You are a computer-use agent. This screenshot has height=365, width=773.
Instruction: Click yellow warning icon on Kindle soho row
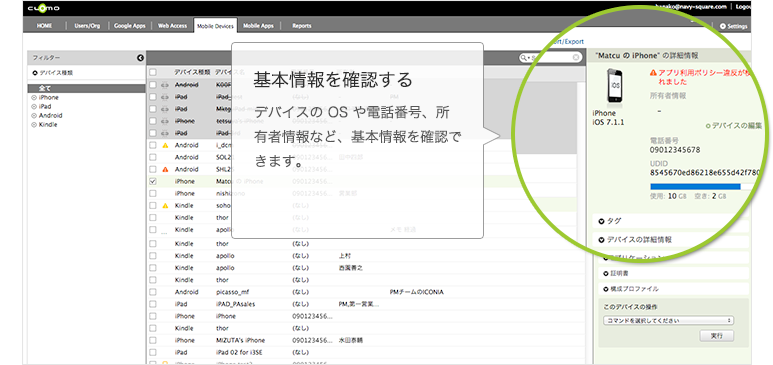[166, 206]
